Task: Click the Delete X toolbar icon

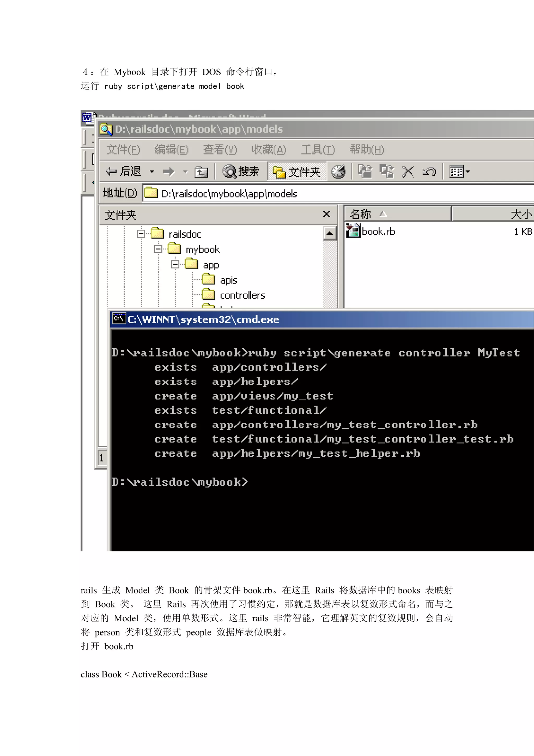Action: pos(408,171)
